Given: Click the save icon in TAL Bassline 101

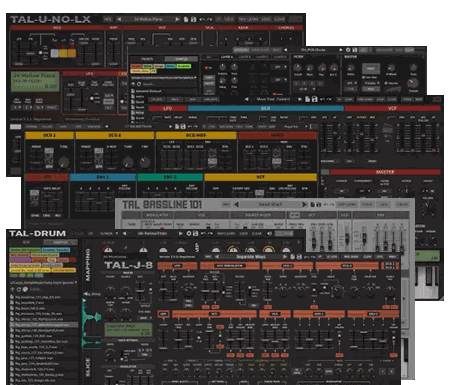Looking at the screenshot, I should click(x=319, y=204).
